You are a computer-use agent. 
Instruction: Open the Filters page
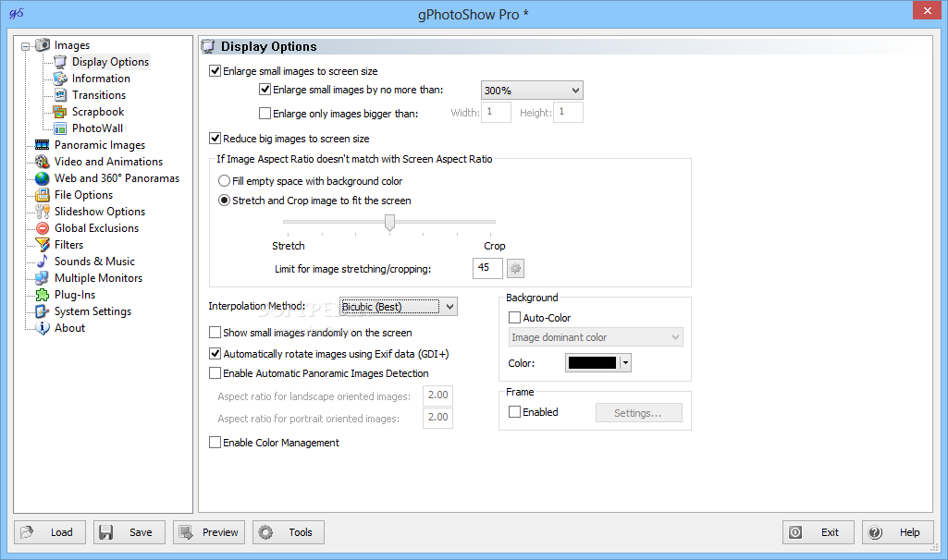click(x=69, y=245)
